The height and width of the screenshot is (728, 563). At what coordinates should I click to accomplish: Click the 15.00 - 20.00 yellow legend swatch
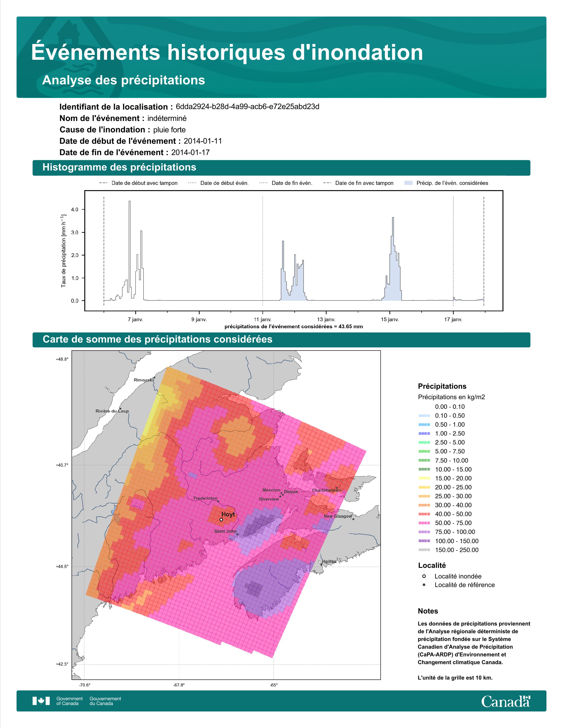tap(424, 478)
